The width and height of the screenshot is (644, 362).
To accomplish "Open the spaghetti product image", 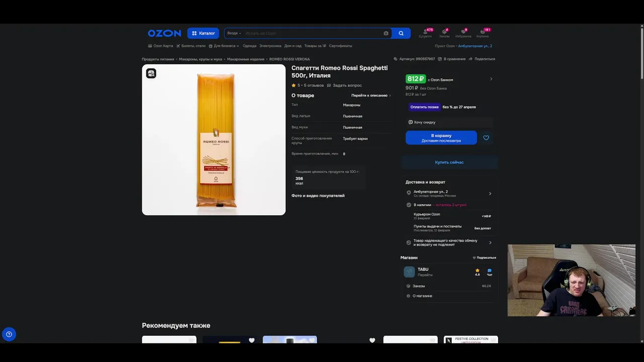I will (x=214, y=140).
